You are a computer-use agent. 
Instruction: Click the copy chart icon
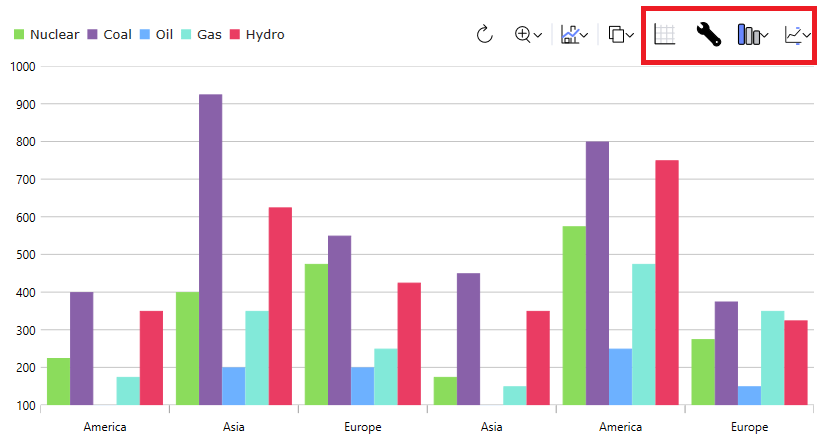617,35
